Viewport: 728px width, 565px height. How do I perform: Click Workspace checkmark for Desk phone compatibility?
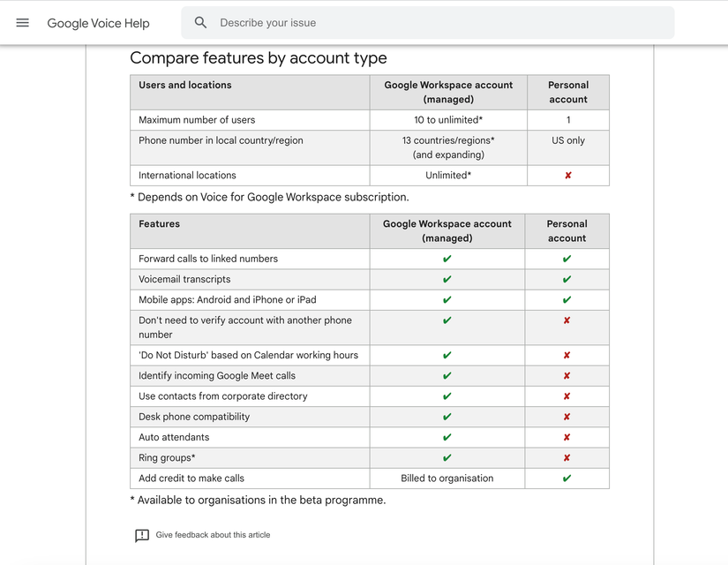(447, 417)
